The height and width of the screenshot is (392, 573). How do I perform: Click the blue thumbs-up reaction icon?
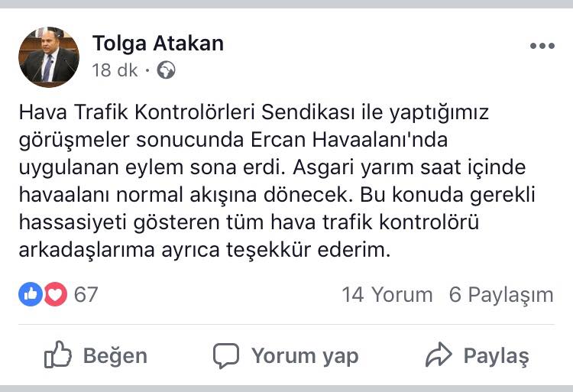point(31,294)
